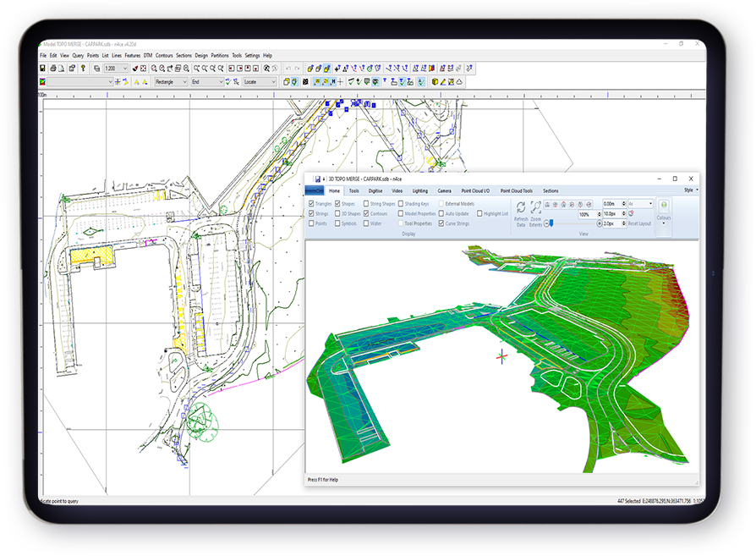Switch to the Lighting ribbon tab

click(419, 192)
